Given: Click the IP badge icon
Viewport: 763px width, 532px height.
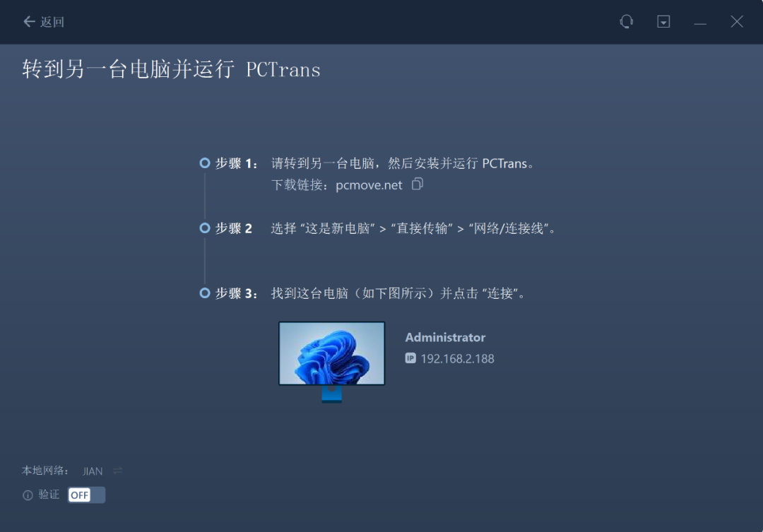Looking at the screenshot, I should [410, 358].
